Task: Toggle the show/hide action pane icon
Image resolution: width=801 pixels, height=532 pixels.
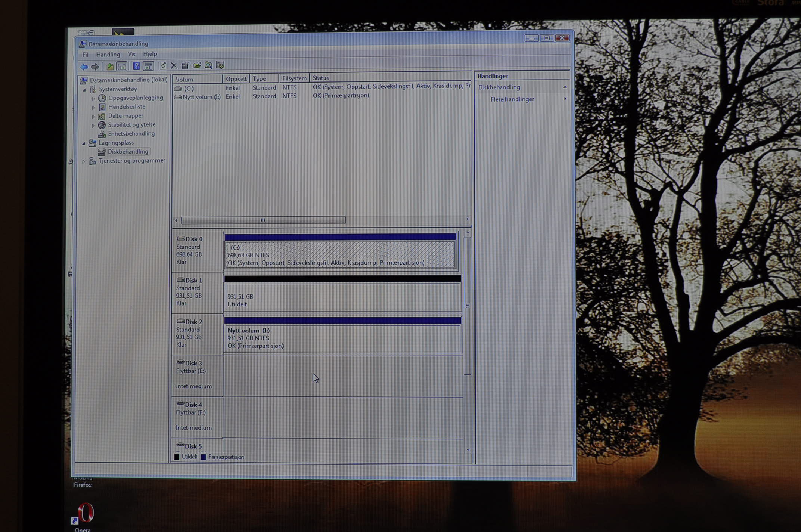Action: coord(148,66)
